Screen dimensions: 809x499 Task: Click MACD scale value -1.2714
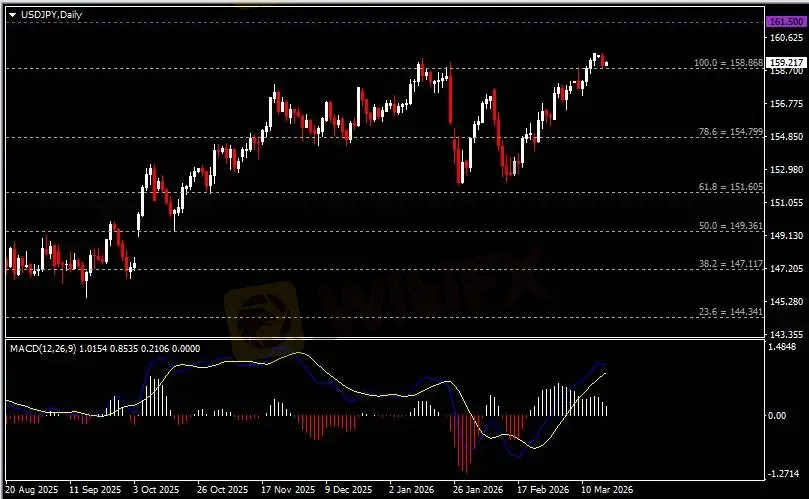[x=784, y=474]
